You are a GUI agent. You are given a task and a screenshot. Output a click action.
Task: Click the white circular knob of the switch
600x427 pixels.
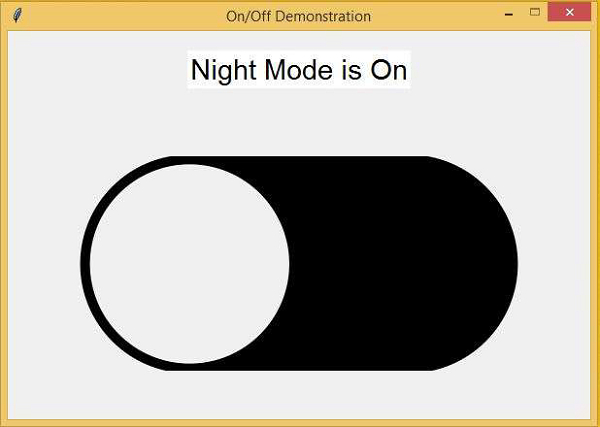point(190,264)
